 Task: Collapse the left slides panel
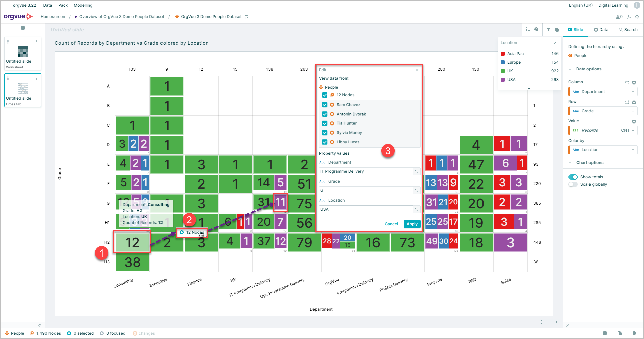click(40, 325)
